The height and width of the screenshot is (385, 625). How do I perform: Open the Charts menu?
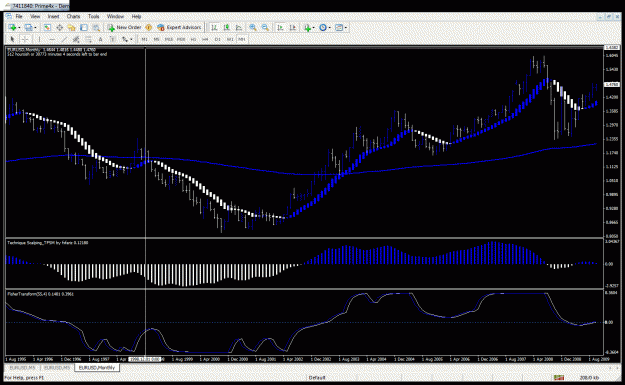pos(73,16)
